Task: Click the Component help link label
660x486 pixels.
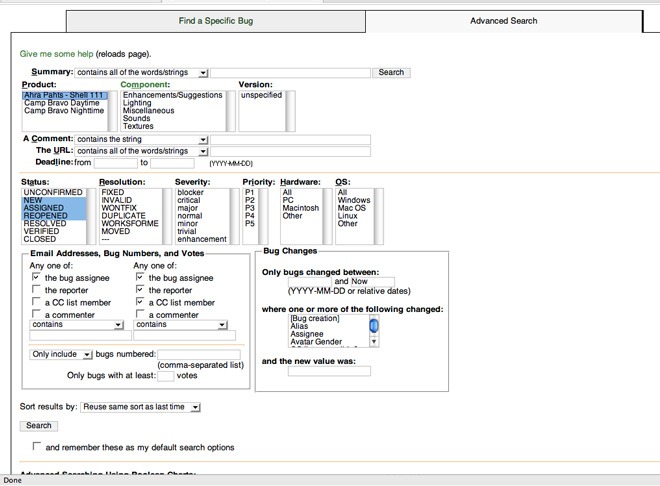Action: [145, 85]
